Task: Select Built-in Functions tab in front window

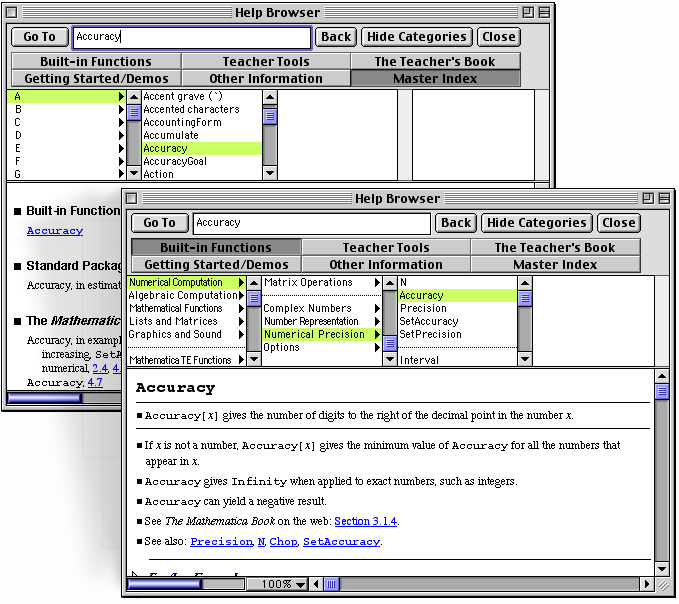Action: (216, 247)
